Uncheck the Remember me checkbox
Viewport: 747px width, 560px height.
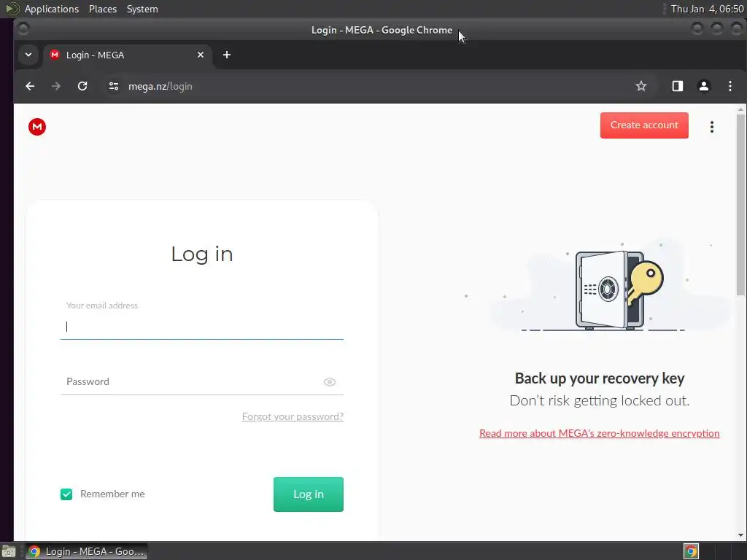click(x=66, y=494)
